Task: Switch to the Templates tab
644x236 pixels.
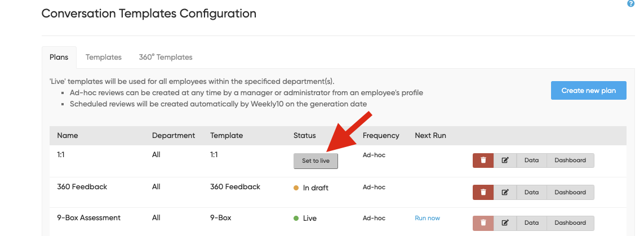Action: [104, 57]
